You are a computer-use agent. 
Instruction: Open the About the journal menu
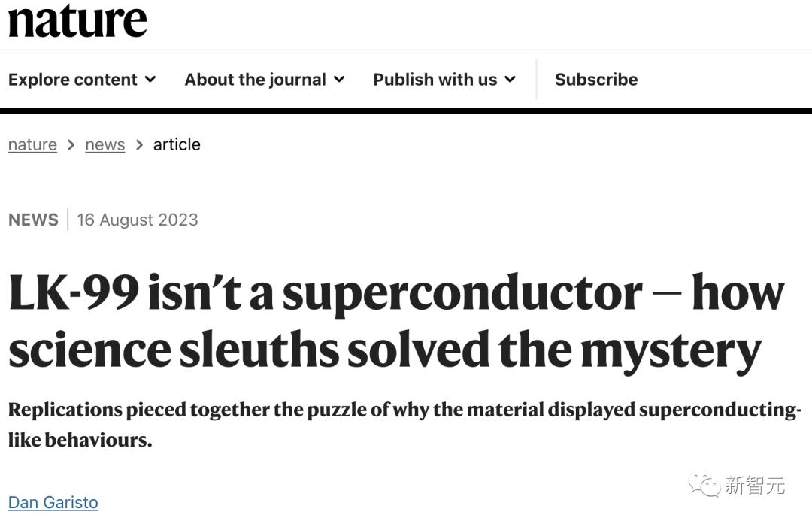point(265,79)
